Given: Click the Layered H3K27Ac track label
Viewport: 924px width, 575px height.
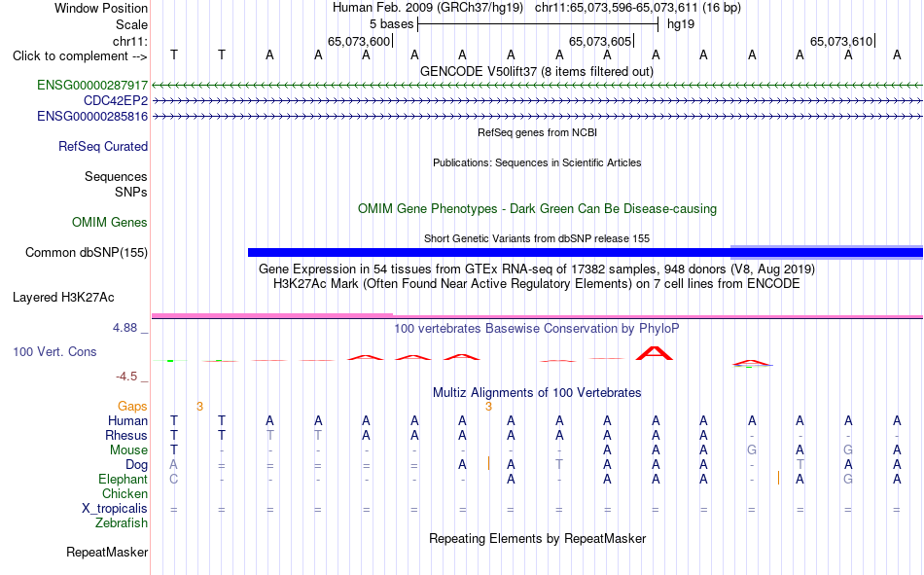Looking at the screenshot, I should (63, 298).
